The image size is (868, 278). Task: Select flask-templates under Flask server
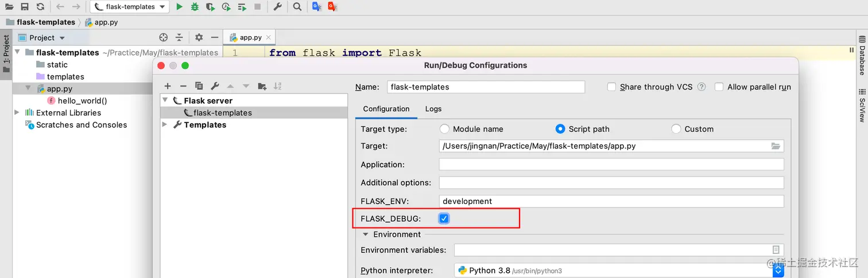254,113
